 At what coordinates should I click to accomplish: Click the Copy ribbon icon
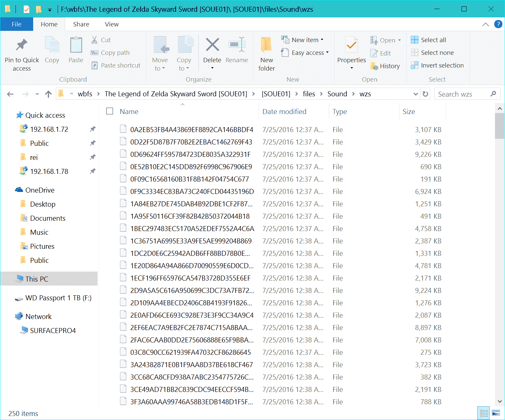point(52,50)
